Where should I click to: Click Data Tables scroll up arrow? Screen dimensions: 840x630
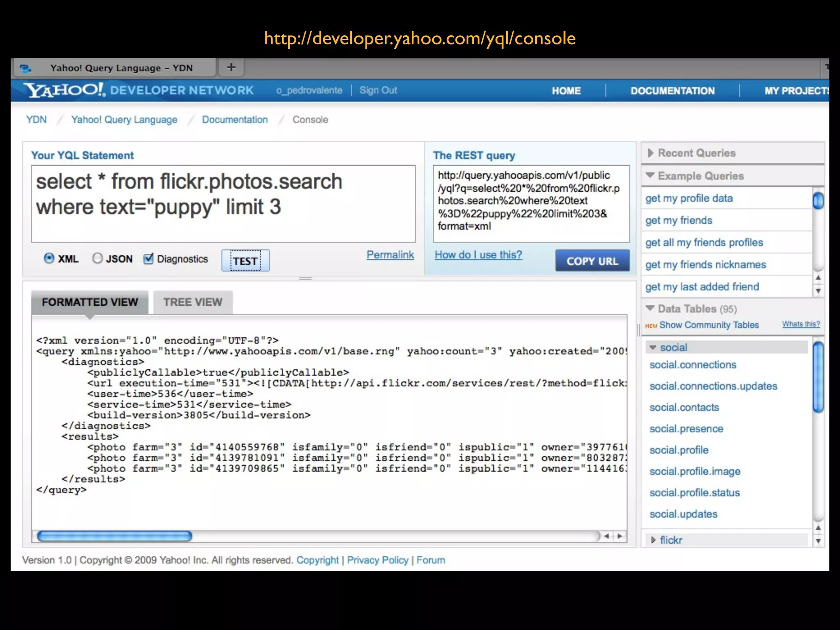818,528
